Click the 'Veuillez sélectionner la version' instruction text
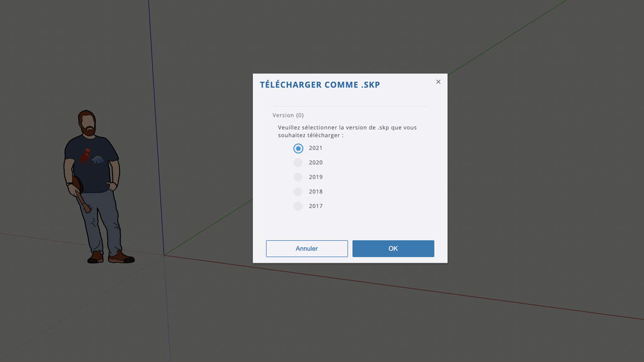Image resolution: width=644 pixels, height=362 pixels. [347, 131]
